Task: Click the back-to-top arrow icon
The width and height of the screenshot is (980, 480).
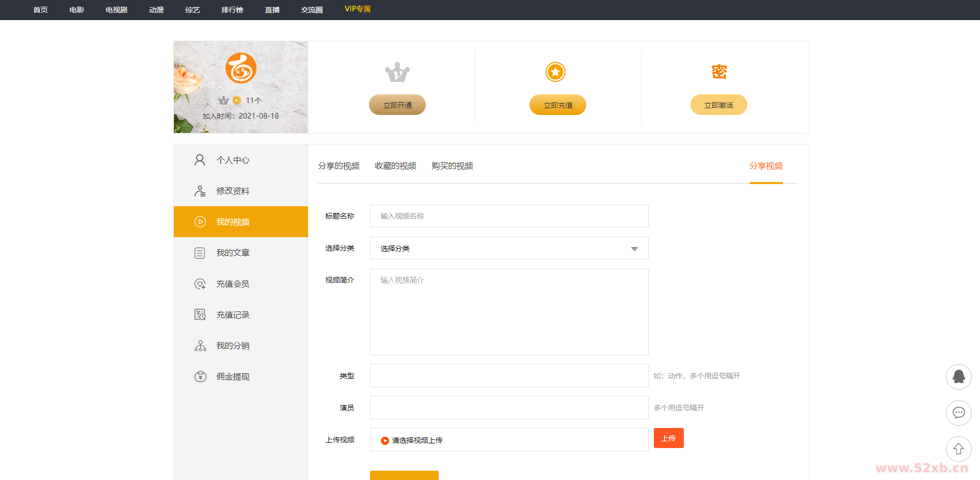Action: click(958, 449)
